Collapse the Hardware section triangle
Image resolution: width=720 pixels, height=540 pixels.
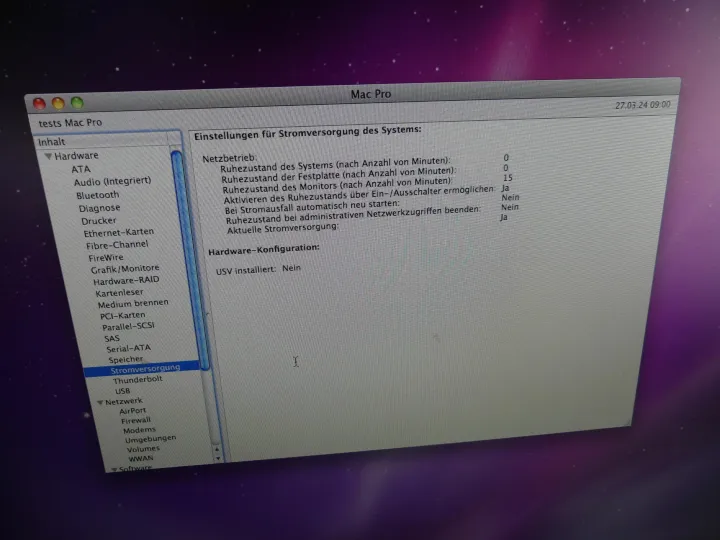(x=48, y=156)
